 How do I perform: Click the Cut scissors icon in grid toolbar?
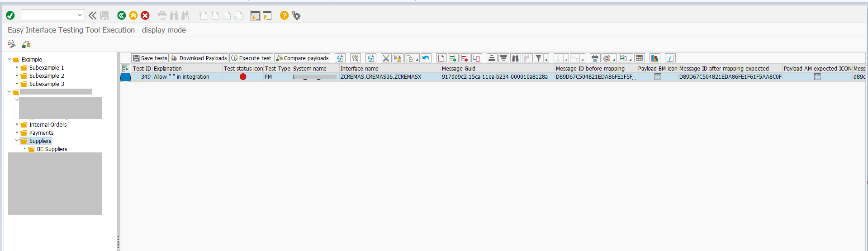(386, 58)
